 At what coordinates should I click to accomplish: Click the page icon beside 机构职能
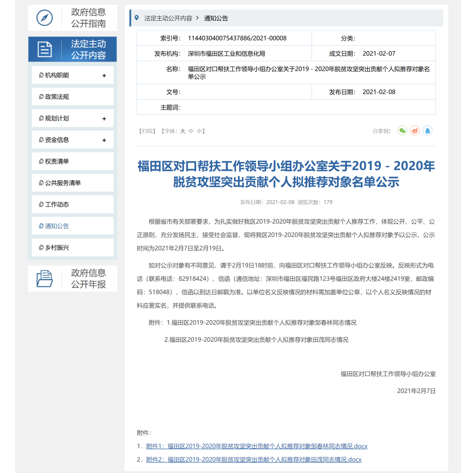[41, 75]
